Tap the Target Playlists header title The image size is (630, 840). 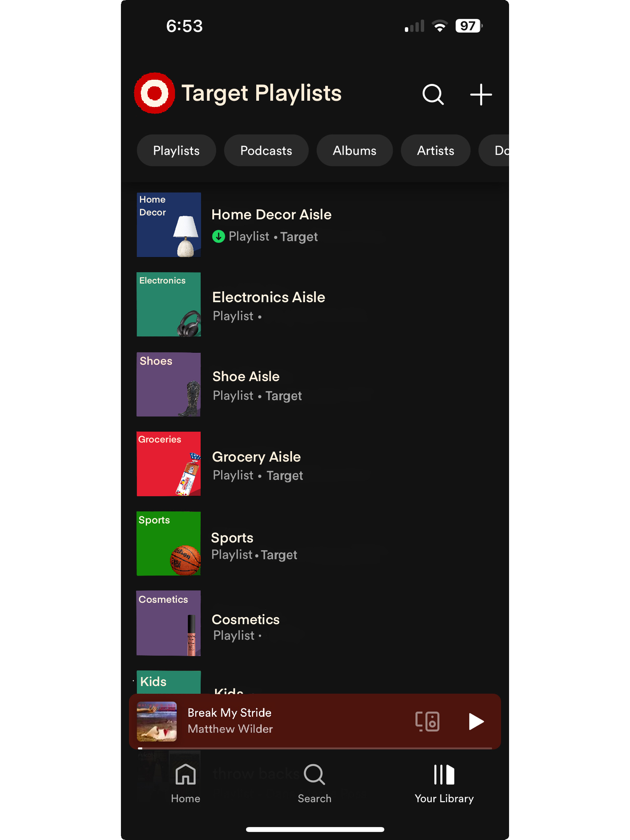tap(261, 93)
